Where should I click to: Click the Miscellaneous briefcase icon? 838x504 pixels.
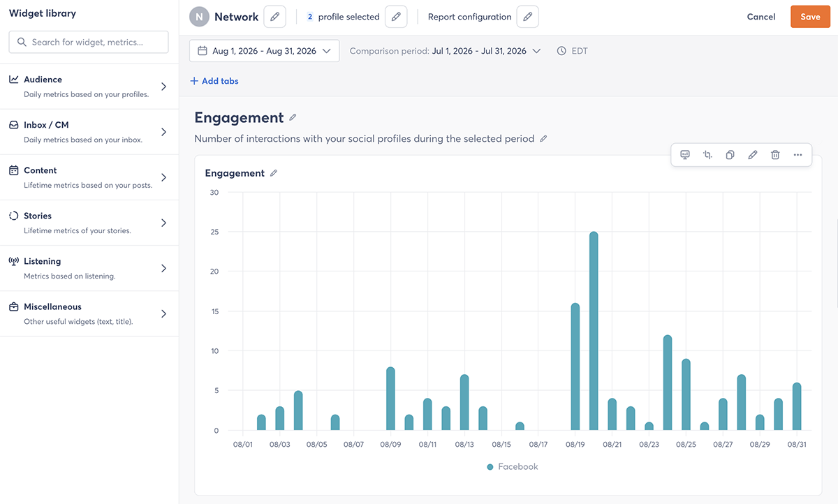[x=13, y=306]
